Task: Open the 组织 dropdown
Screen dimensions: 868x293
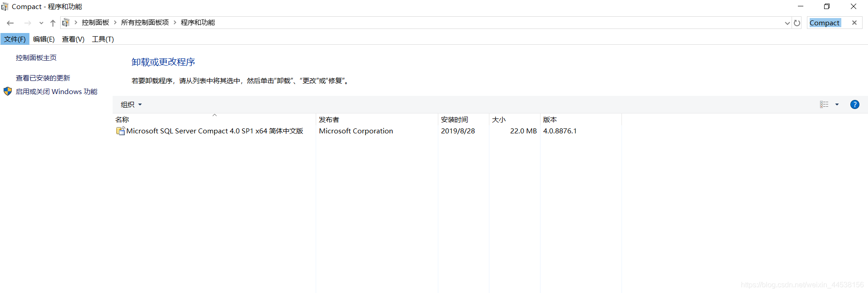Action: coord(131,104)
